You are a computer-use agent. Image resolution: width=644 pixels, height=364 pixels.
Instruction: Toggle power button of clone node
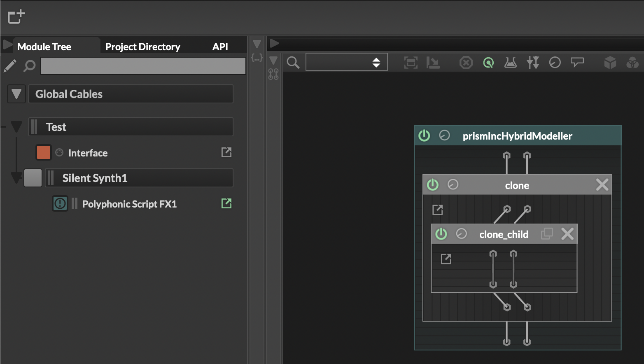(433, 184)
